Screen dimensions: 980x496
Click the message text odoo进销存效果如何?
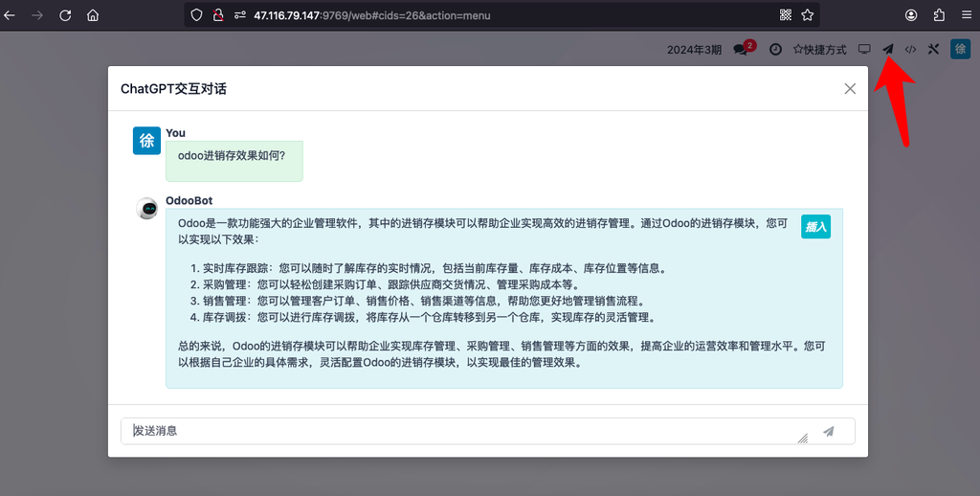(x=232, y=155)
